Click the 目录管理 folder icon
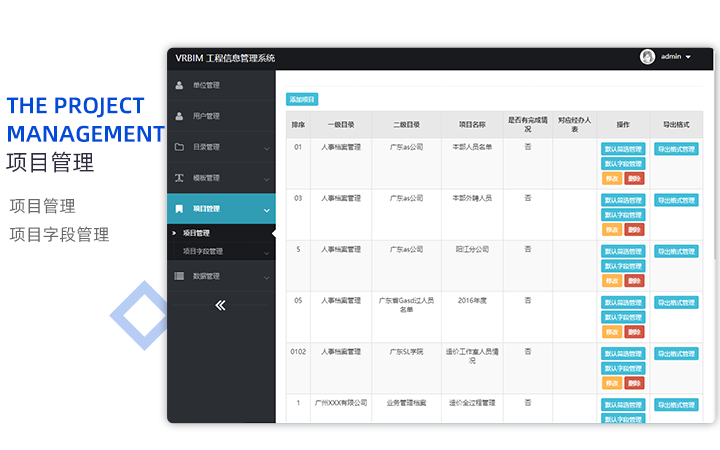The height and width of the screenshot is (450, 720). pos(179,147)
